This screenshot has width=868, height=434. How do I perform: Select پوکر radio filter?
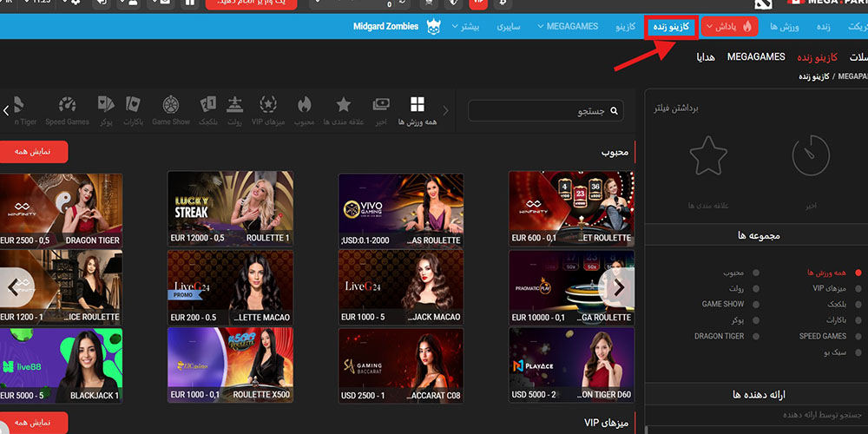coord(756,320)
